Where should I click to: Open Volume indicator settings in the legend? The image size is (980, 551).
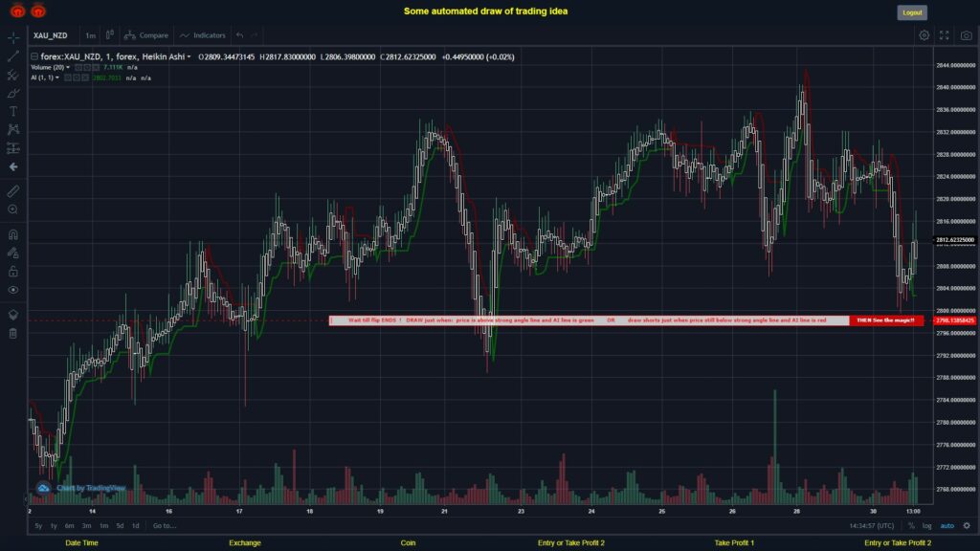(87, 68)
